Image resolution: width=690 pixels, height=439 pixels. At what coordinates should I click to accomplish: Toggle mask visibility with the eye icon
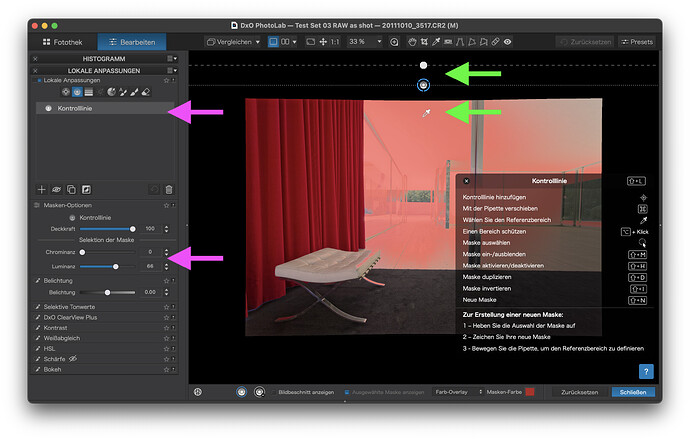tap(56, 189)
